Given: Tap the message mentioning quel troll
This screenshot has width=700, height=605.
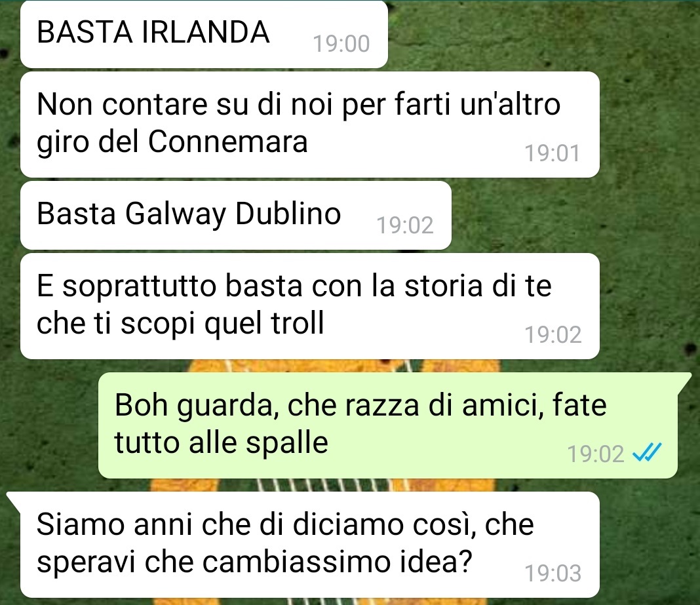Looking at the screenshot, I should pyautogui.click(x=310, y=306).
